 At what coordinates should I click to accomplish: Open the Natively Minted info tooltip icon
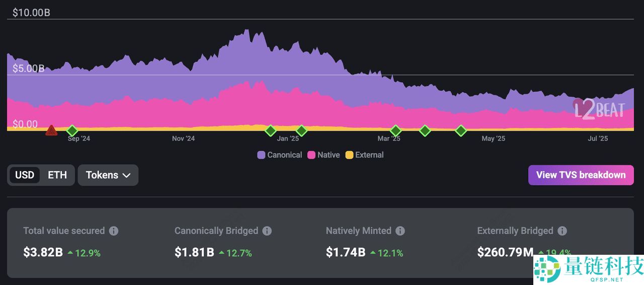[x=400, y=231]
